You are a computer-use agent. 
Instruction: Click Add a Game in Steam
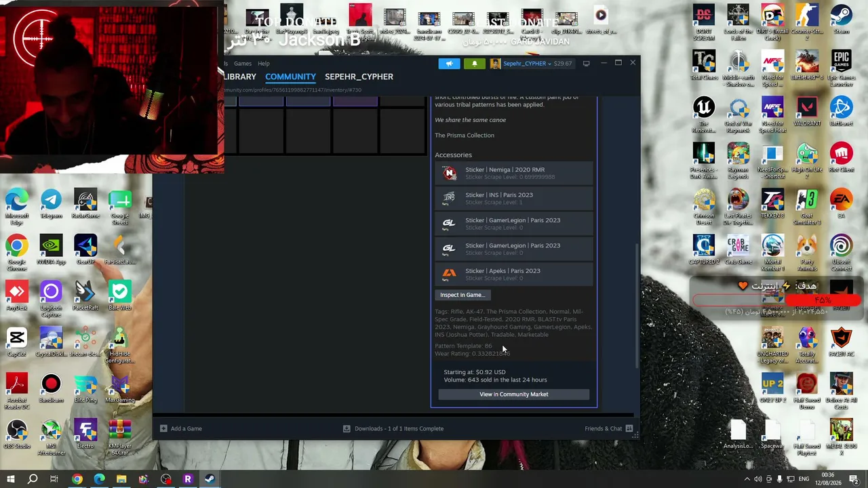[x=180, y=428]
